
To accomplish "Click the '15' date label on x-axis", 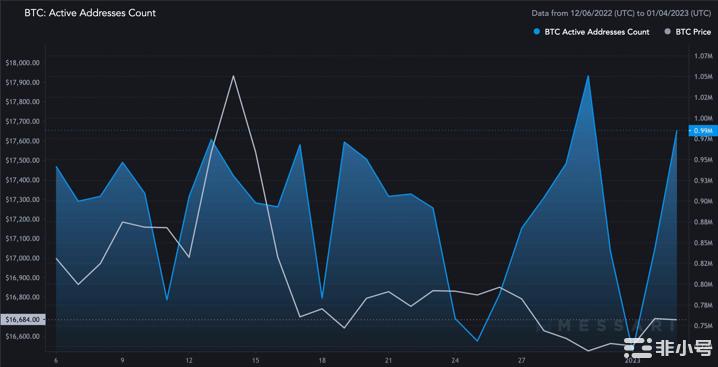I will [x=256, y=360].
